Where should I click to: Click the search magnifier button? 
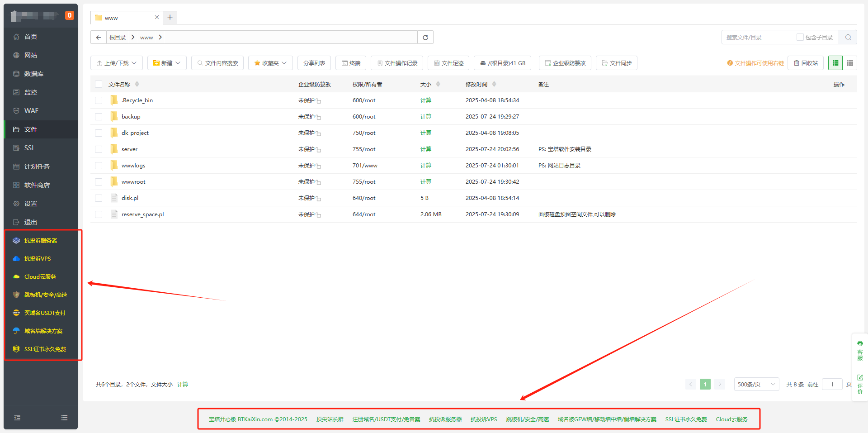[848, 37]
